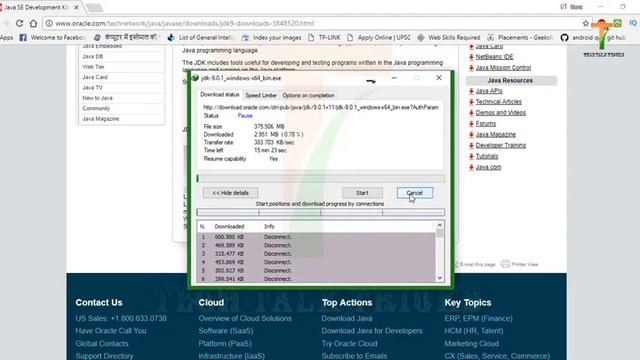Open Web Tier in the left sidebar
The height and width of the screenshot is (360, 640).
click(x=93, y=67)
